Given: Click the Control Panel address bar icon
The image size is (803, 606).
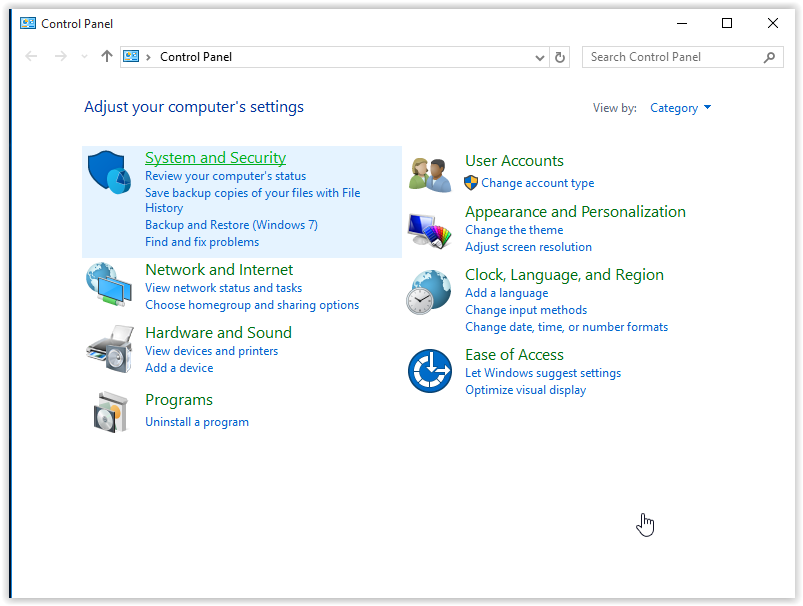Looking at the screenshot, I should 131,56.
